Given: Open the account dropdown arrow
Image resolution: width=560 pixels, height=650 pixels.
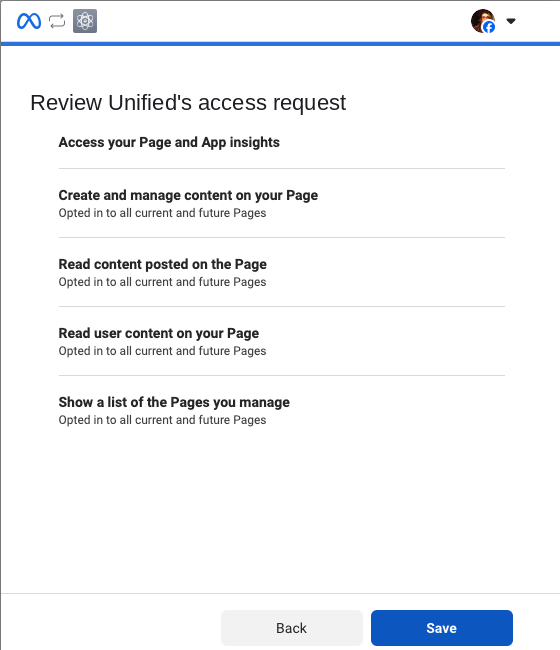Looking at the screenshot, I should (x=511, y=21).
